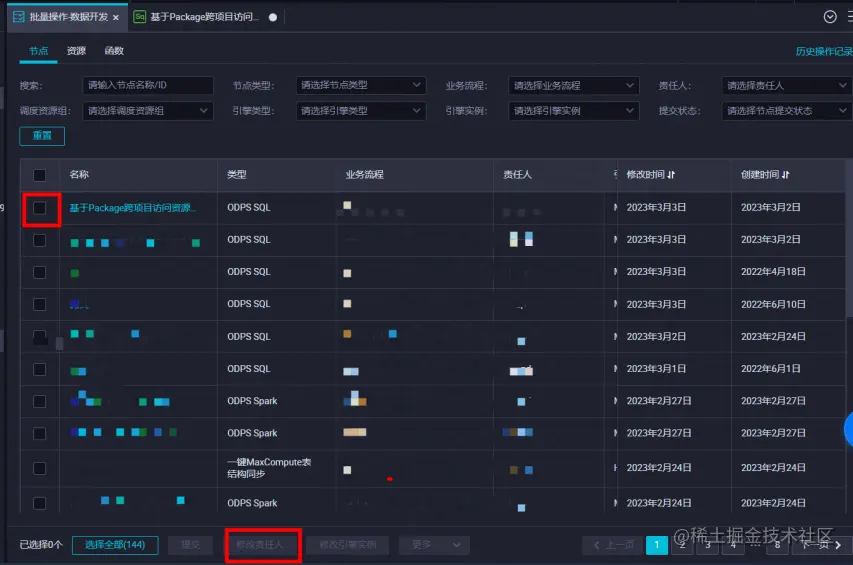Image resolution: width=853 pixels, height=565 pixels.
Task: Open the 节点类型 dropdown
Action: (361, 85)
